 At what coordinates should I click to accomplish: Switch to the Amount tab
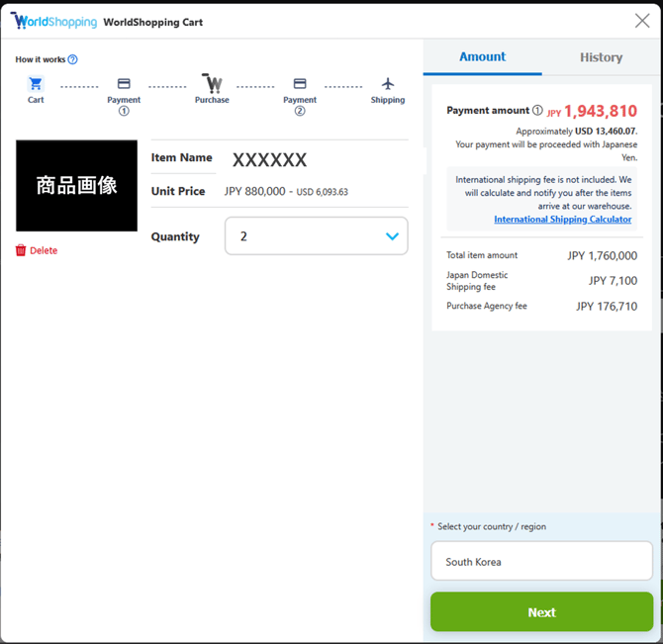(x=482, y=57)
